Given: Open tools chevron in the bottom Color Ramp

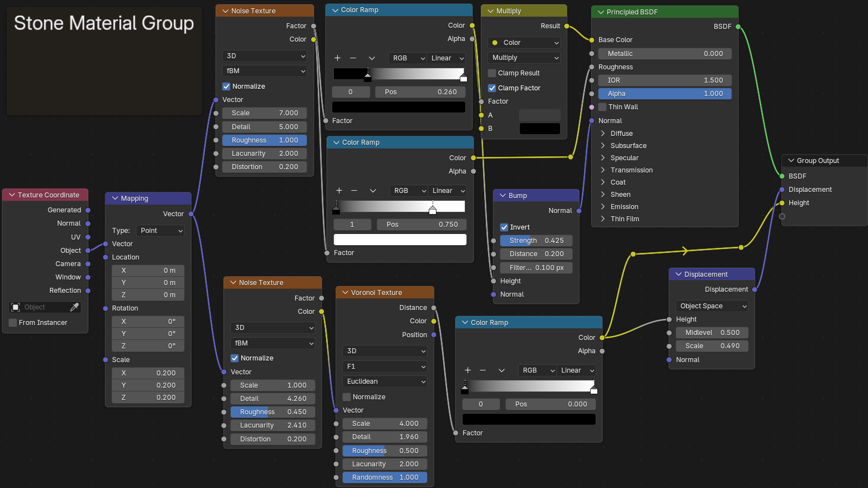Looking at the screenshot, I should click(501, 370).
